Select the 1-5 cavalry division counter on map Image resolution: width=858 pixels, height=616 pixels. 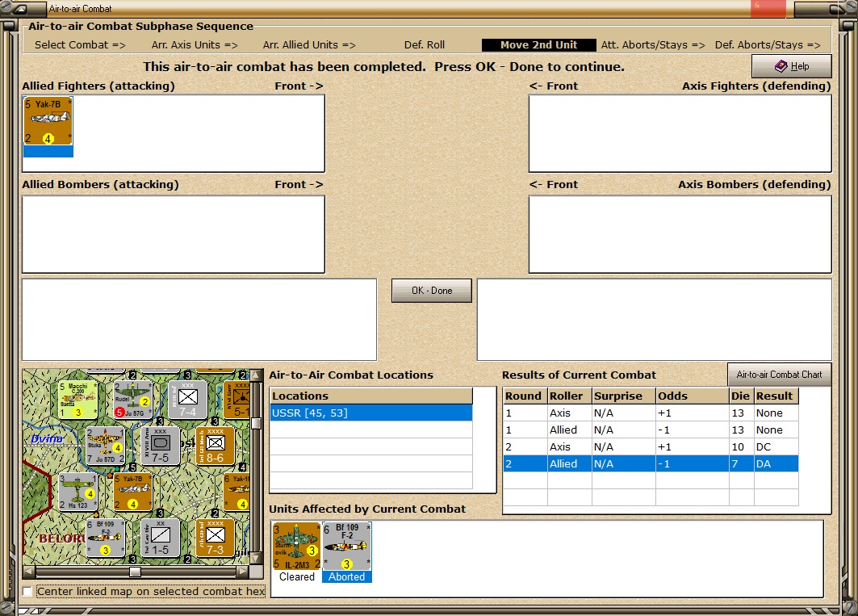(161, 538)
